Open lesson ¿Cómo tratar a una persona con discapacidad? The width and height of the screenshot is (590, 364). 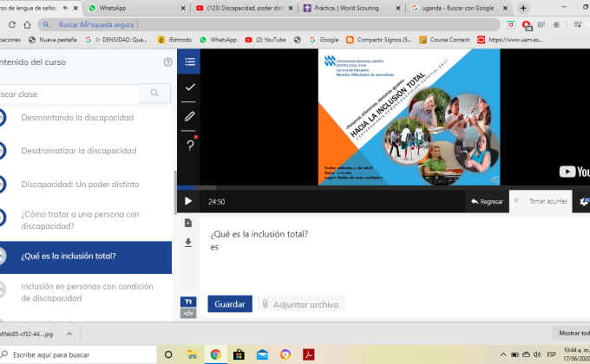(80, 220)
